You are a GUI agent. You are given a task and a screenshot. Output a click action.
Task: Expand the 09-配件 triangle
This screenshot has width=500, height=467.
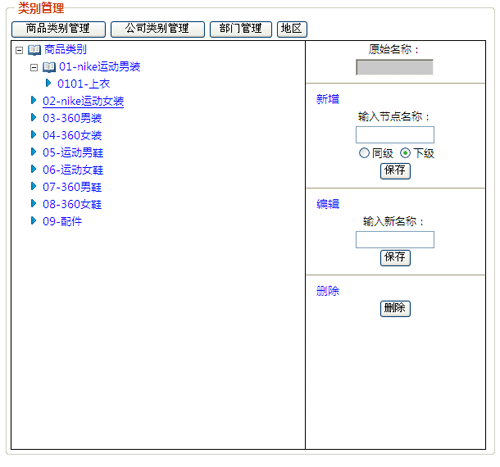click(x=33, y=221)
